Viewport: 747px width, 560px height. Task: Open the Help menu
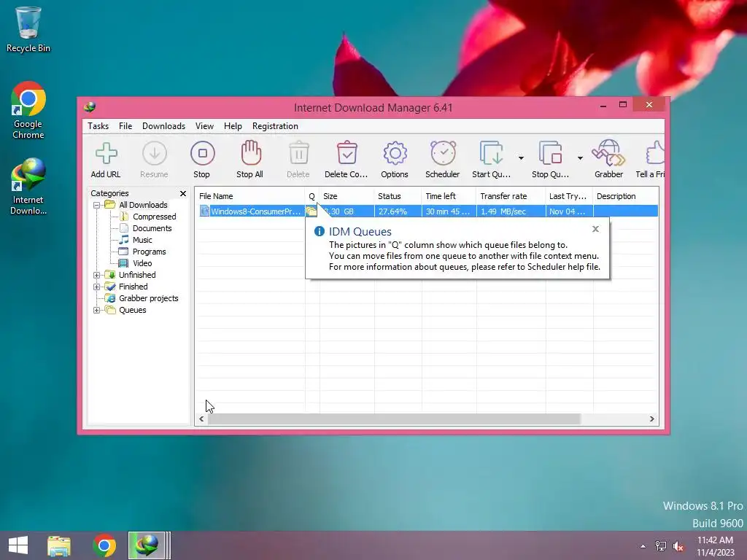tap(233, 126)
